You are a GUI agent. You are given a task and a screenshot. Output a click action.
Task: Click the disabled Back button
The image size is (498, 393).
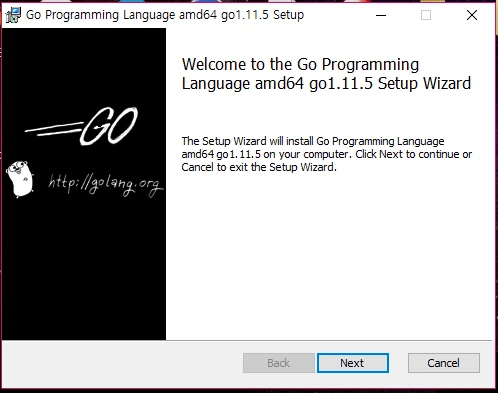click(x=279, y=363)
